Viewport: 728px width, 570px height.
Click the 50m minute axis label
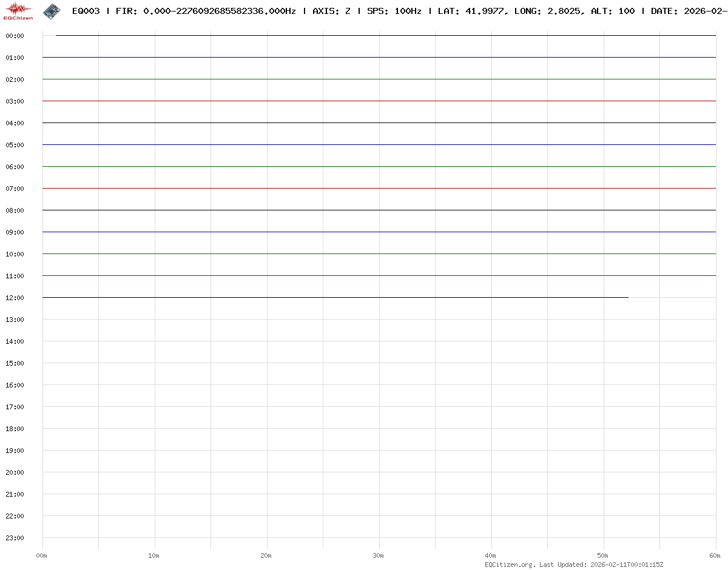[x=603, y=555]
